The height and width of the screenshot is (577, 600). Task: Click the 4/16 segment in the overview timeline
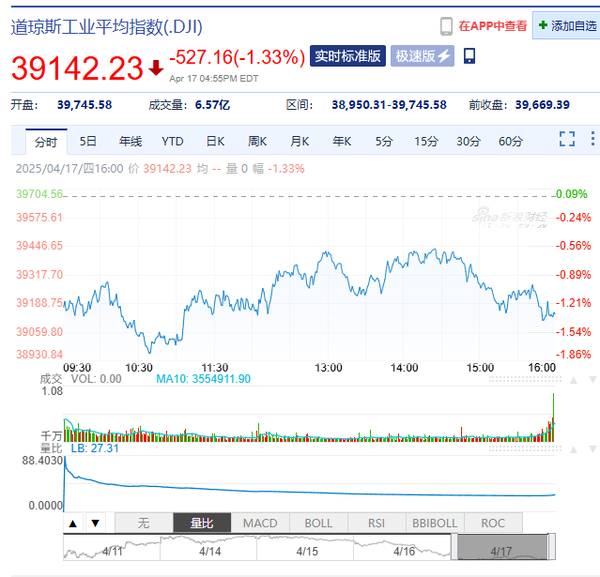pyautogui.click(x=403, y=548)
